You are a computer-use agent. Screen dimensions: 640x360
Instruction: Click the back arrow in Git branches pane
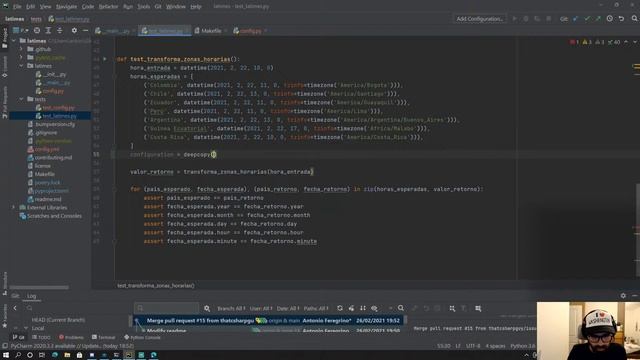tap(15, 308)
